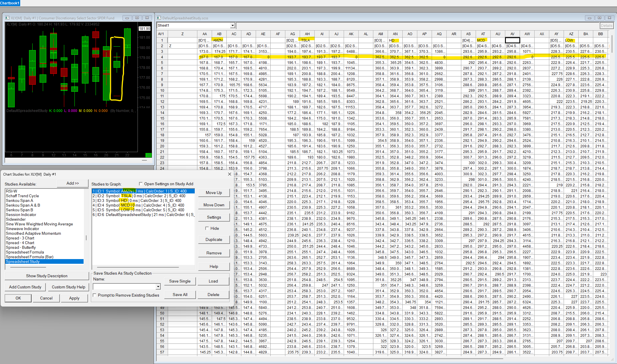The image size is (617, 364).
Task: Click the Add >> button
Action: tap(72, 183)
